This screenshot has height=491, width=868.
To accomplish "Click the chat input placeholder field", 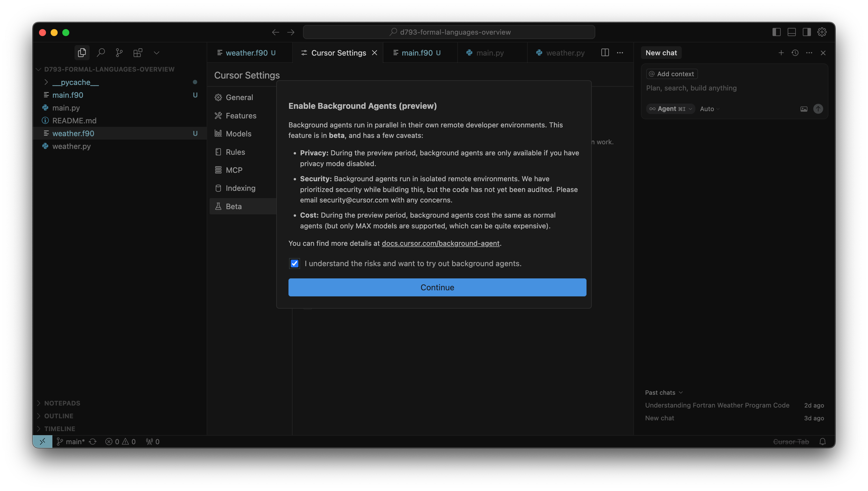I will coord(691,88).
